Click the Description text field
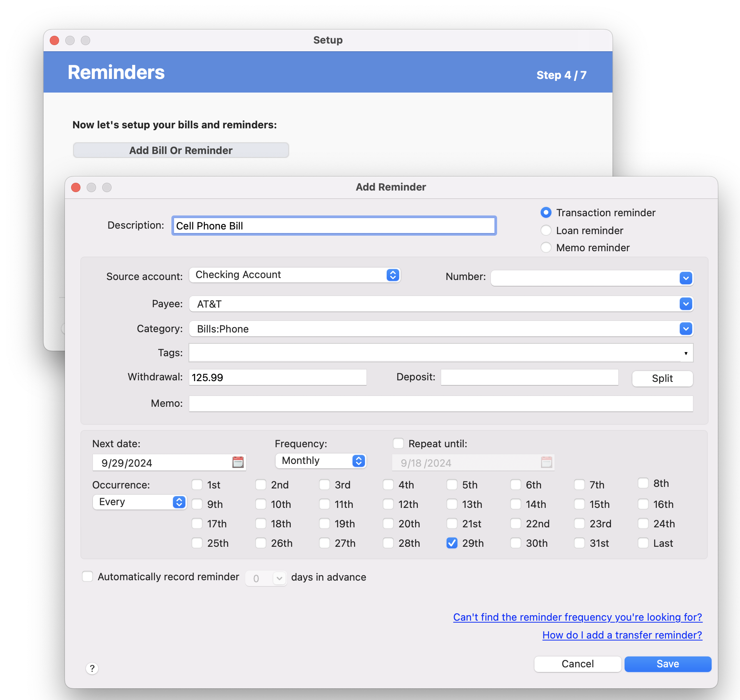The image size is (740, 700). pyautogui.click(x=334, y=226)
